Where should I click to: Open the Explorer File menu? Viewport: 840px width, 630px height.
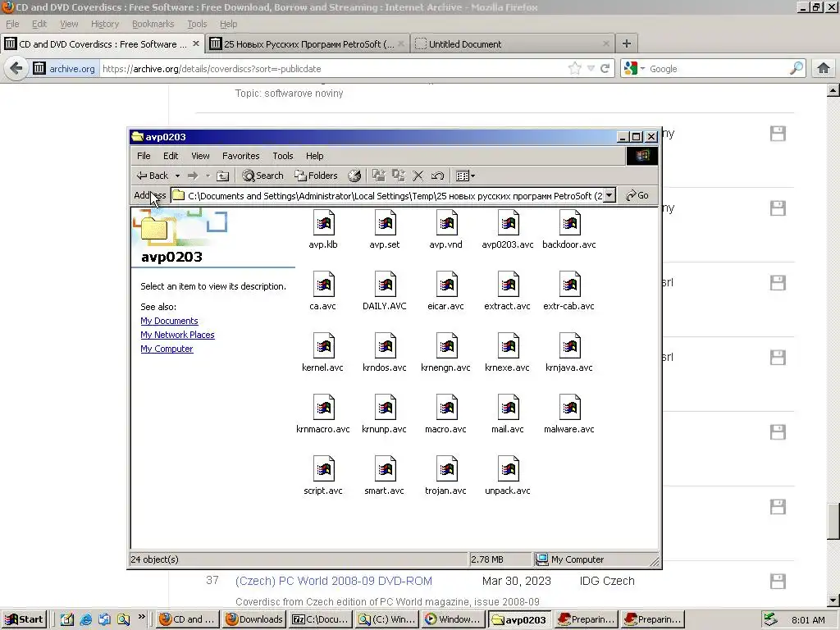[x=144, y=156]
